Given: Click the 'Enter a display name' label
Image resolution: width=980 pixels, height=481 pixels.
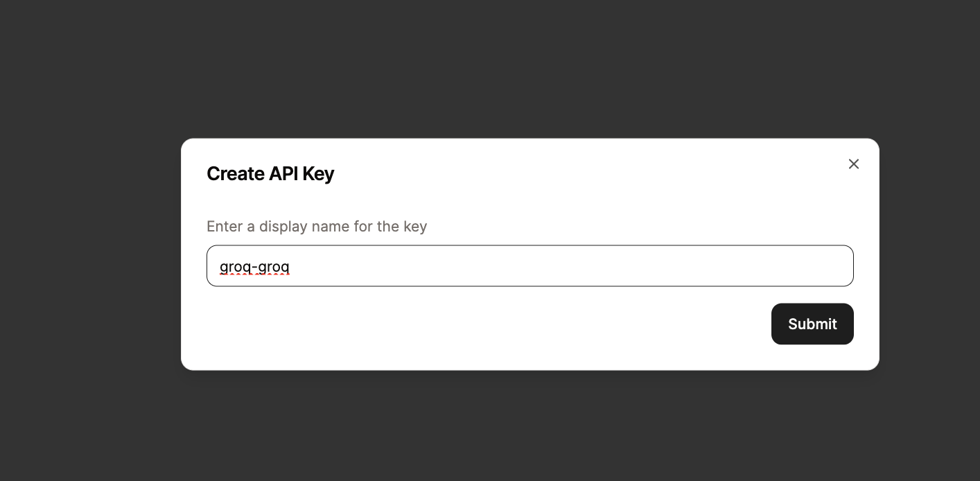Looking at the screenshot, I should (317, 227).
